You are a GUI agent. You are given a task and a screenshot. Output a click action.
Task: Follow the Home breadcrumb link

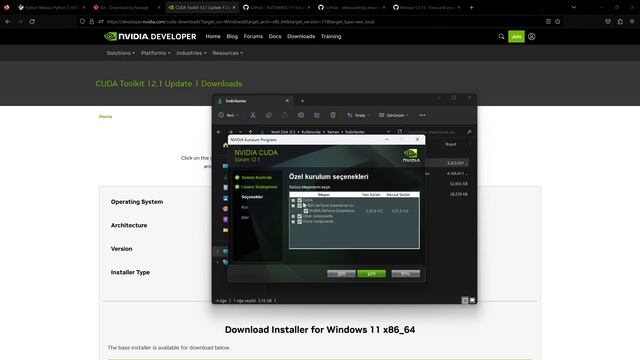click(x=105, y=117)
